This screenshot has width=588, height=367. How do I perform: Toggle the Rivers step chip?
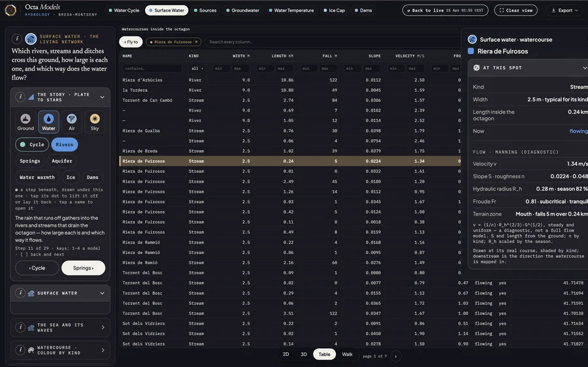[x=65, y=144]
